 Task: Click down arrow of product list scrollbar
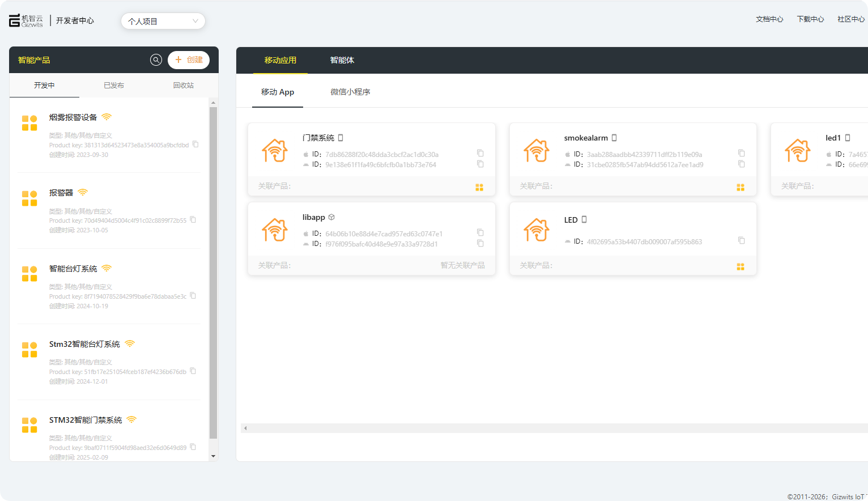coord(213,456)
